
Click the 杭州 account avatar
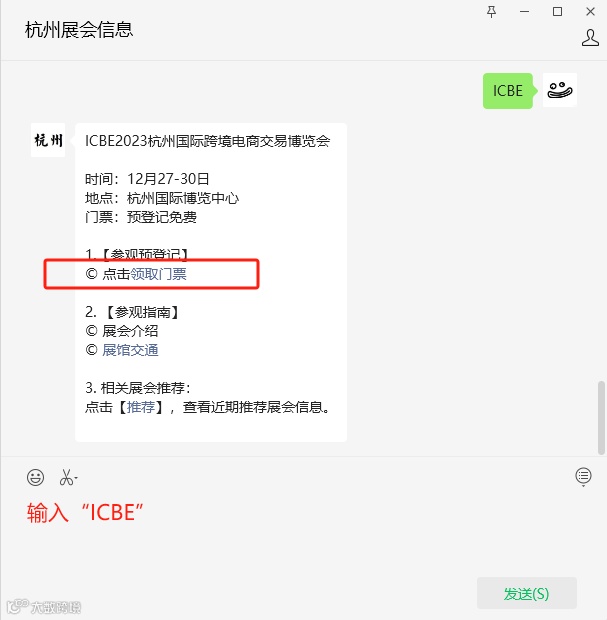point(48,140)
